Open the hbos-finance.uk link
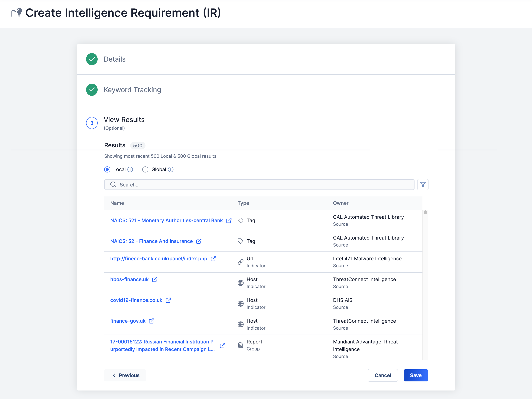Screen dimensions: 532x399 [129, 279]
